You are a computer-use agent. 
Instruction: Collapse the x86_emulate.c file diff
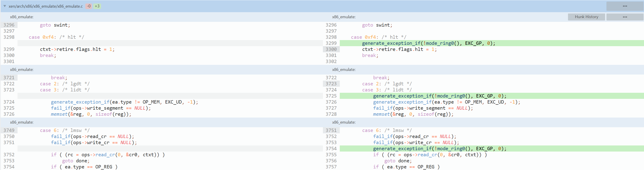pyautogui.click(x=4, y=6)
